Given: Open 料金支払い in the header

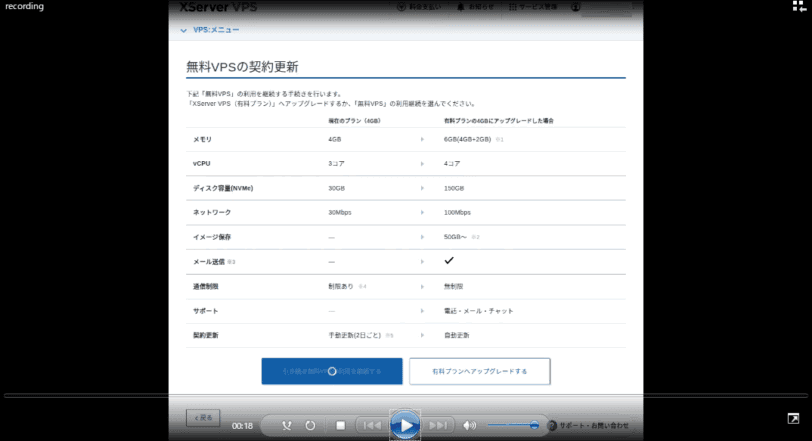Looking at the screenshot, I should pyautogui.click(x=419, y=7).
